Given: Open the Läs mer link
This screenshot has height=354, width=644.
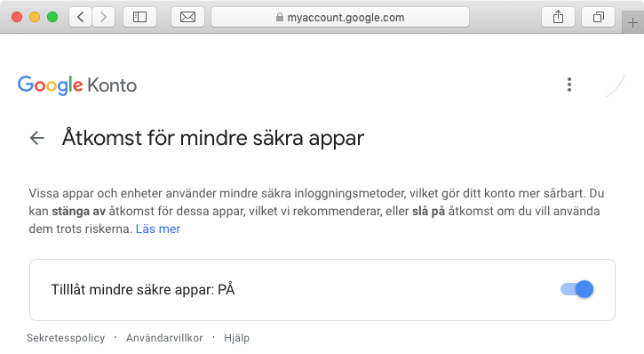Looking at the screenshot, I should pyautogui.click(x=158, y=229).
